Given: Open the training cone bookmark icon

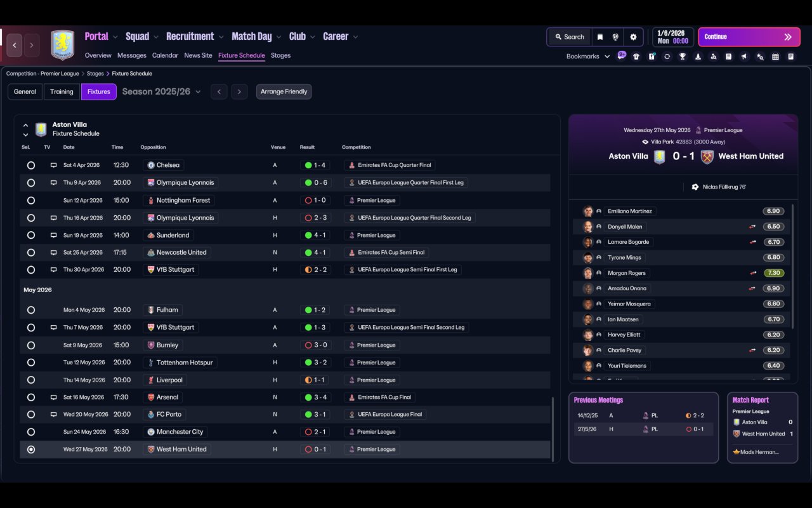Looking at the screenshot, I should click(x=698, y=57).
